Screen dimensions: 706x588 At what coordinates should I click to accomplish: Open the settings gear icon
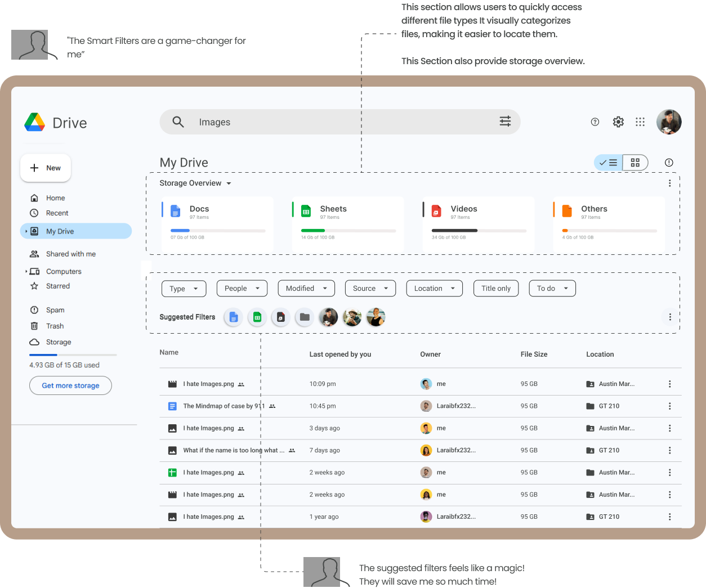click(618, 122)
